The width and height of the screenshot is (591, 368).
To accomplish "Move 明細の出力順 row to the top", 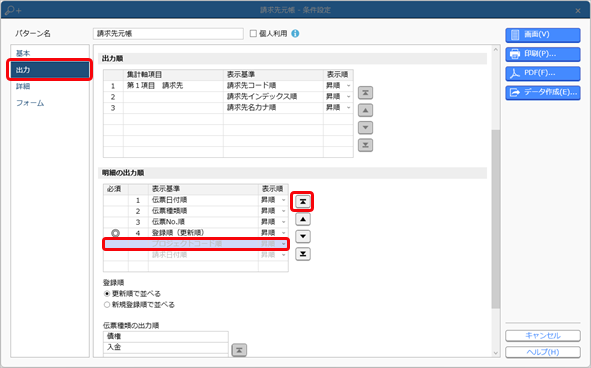I will (303, 202).
